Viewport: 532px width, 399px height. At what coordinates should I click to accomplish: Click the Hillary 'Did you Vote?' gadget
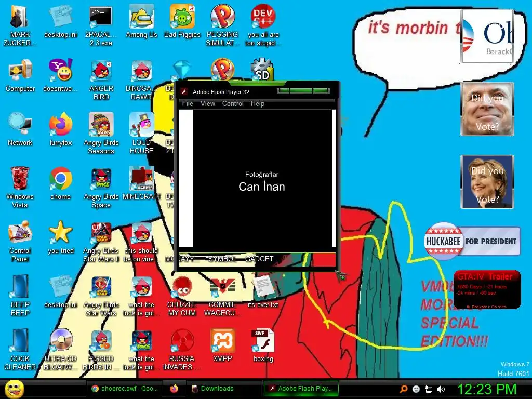(487, 181)
